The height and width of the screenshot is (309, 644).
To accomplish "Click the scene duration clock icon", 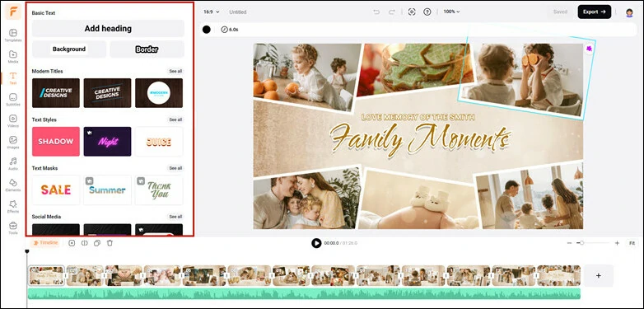I will click(224, 30).
